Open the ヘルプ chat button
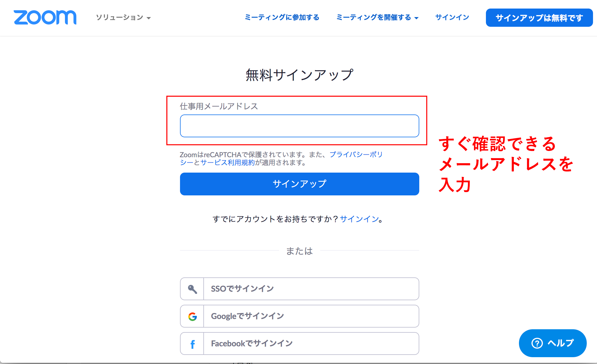597x364 pixels. pyautogui.click(x=553, y=343)
